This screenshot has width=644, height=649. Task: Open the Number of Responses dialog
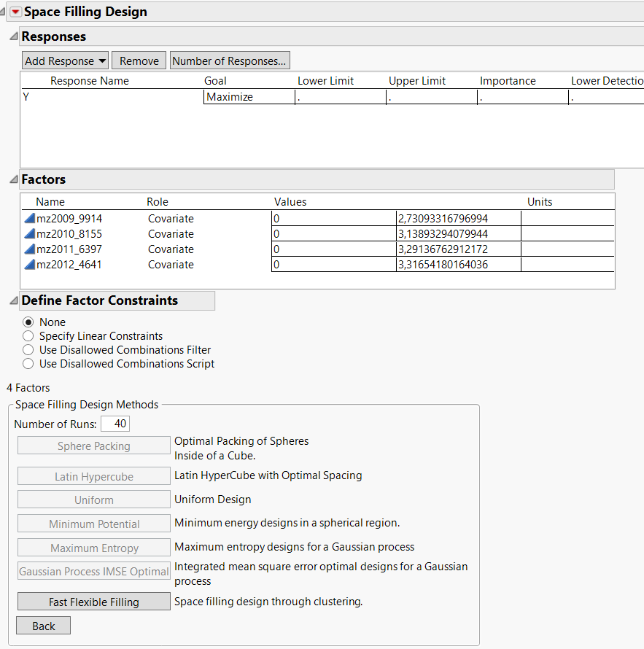click(x=230, y=61)
